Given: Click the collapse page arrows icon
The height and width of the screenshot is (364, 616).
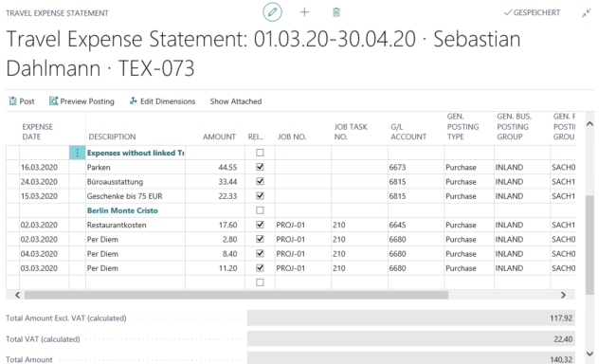Looking at the screenshot, I should click(x=586, y=13).
